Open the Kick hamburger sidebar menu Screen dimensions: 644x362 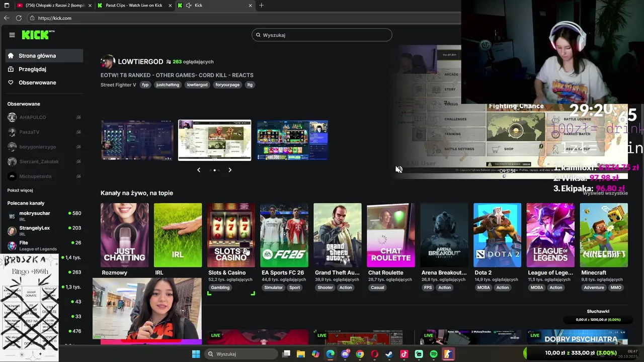click(12, 35)
